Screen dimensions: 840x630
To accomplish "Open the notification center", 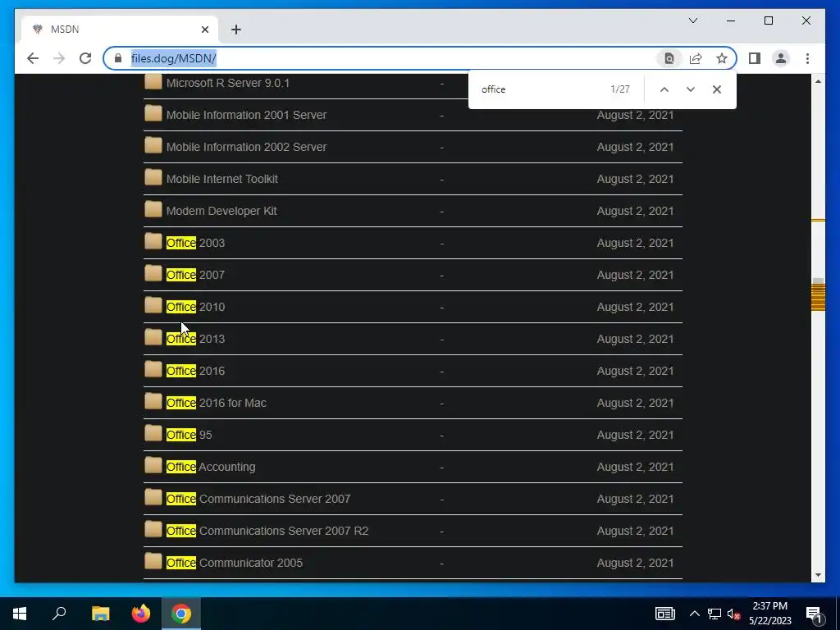I will (x=813, y=614).
